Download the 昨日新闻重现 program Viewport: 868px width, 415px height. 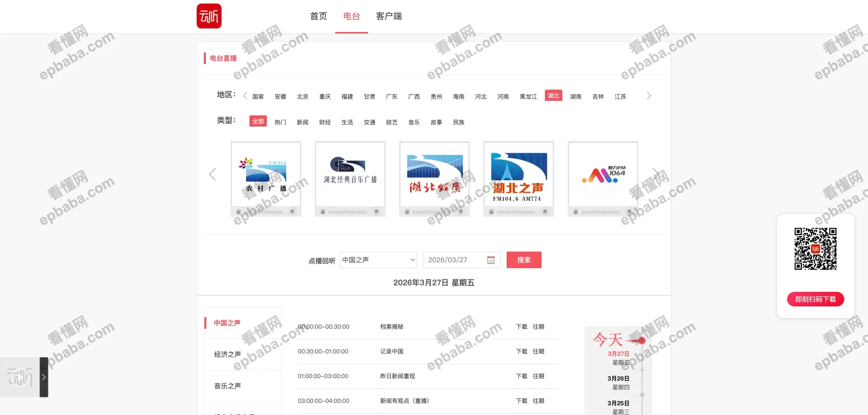click(522, 376)
